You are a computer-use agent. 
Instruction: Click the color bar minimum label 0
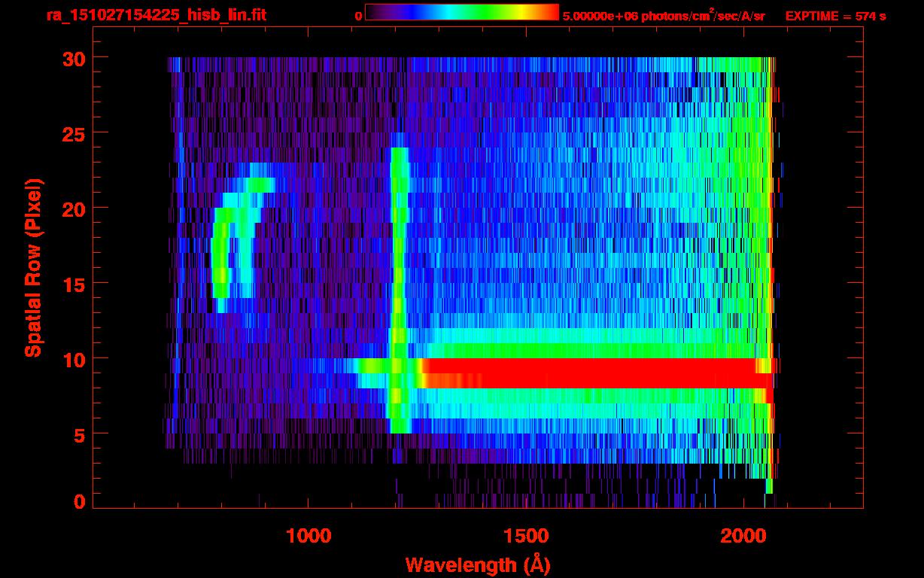pos(358,16)
